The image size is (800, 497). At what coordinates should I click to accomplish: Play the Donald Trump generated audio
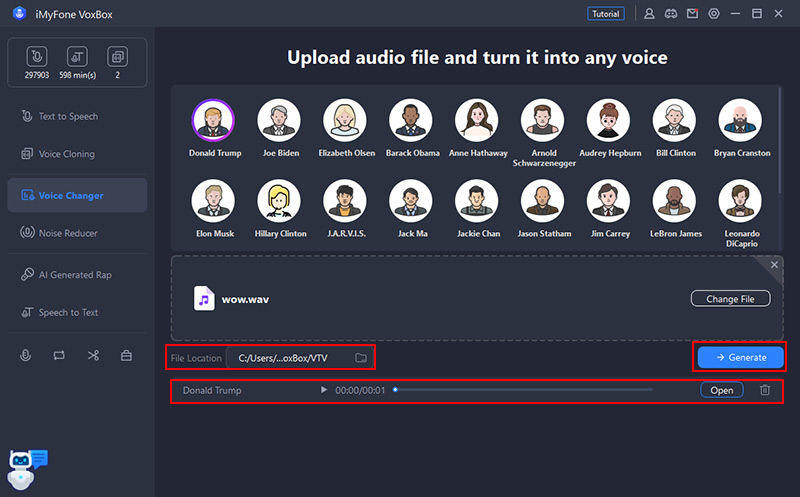pos(323,390)
